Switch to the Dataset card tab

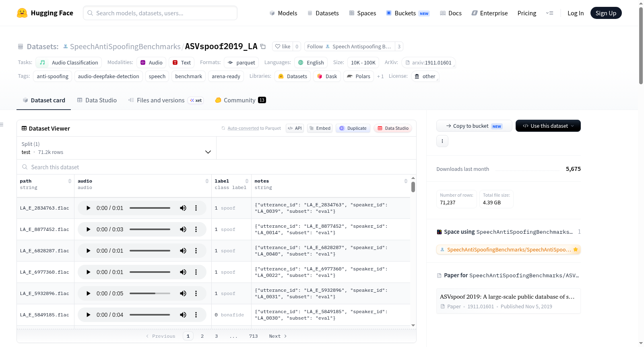[x=44, y=100]
